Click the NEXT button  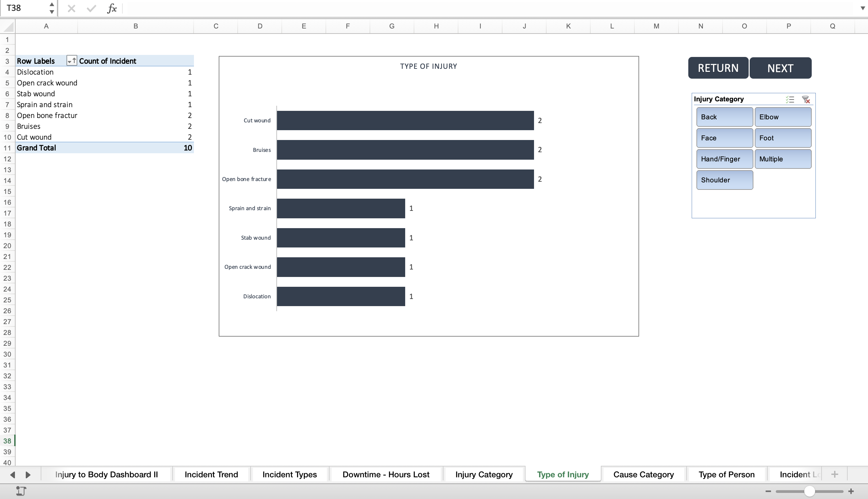point(780,68)
